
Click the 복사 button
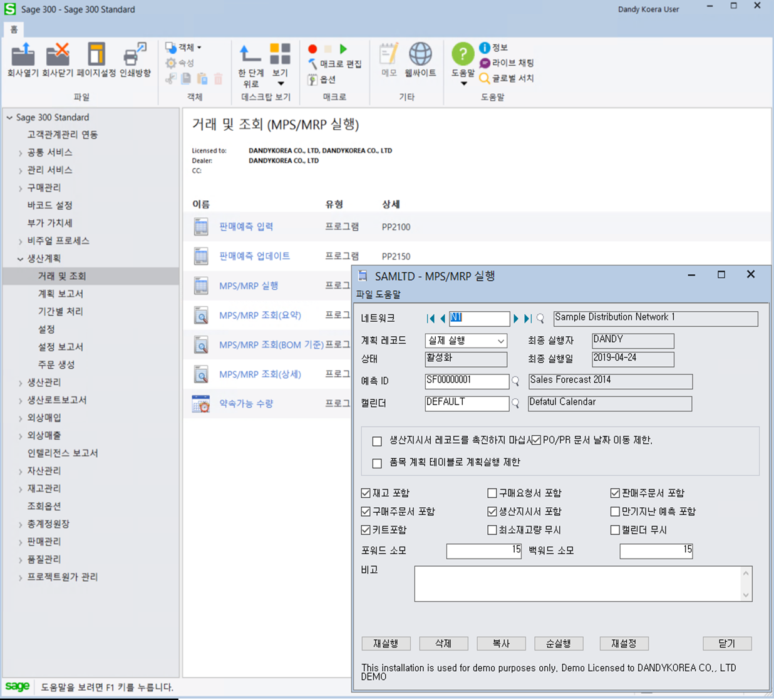[x=501, y=644]
